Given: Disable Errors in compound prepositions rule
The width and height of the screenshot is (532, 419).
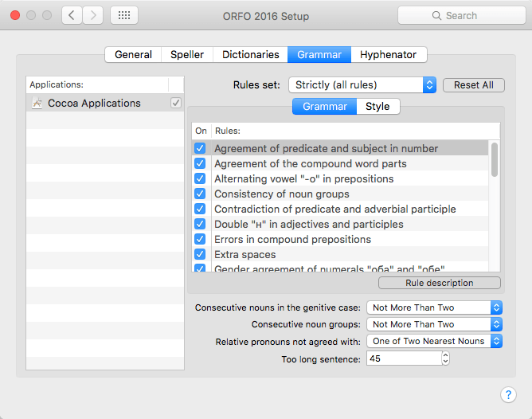Looking at the screenshot, I should [200, 239].
